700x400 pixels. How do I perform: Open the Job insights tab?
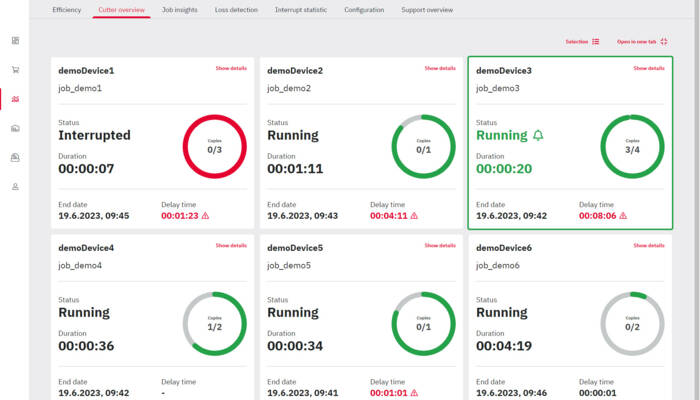[x=179, y=10]
